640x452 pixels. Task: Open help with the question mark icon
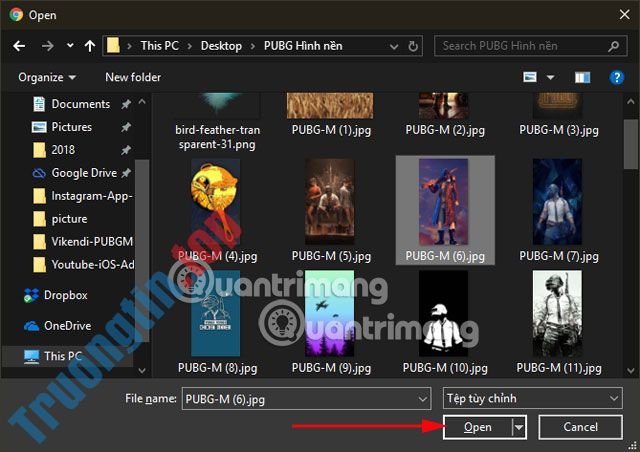pos(617,77)
